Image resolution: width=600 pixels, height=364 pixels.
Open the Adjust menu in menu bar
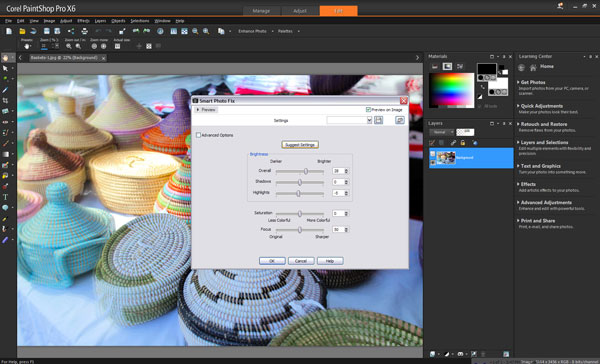pyautogui.click(x=66, y=21)
